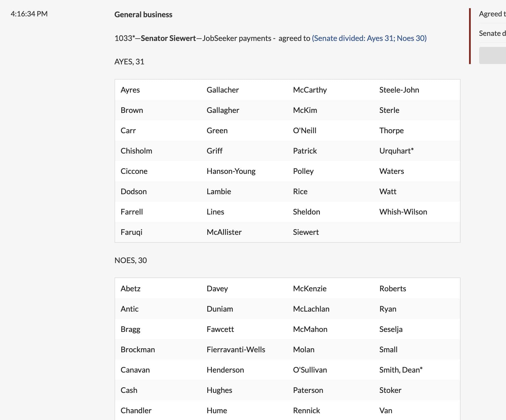Select the 4:16:34 PM timestamp
The image size is (506, 420).
point(29,14)
